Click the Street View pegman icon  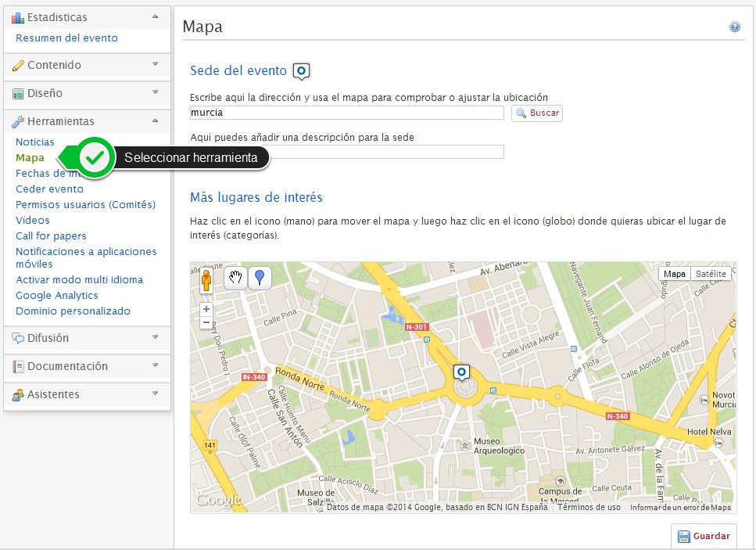point(206,279)
